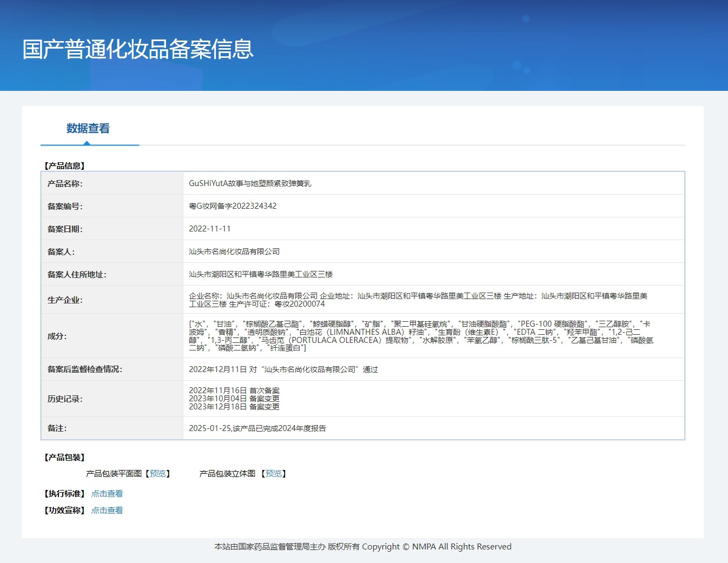
Task: Select remark about 2024年度报告
Action: point(257,428)
